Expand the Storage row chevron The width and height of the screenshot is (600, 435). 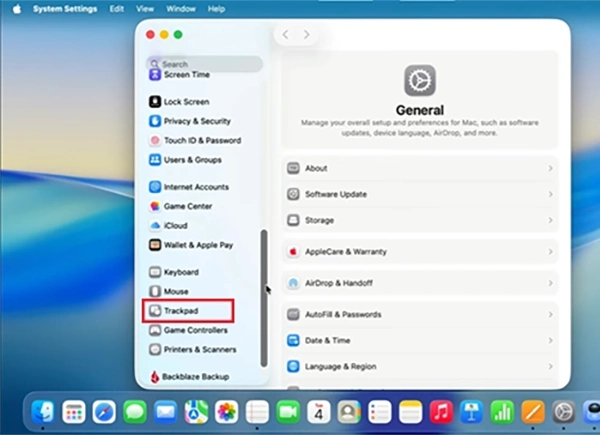550,220
